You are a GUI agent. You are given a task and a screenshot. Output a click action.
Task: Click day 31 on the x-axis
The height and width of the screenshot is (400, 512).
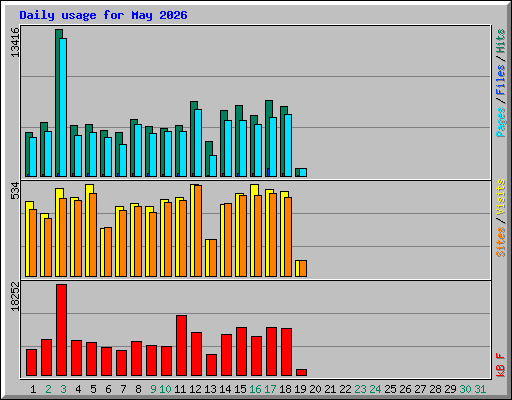[x=480, y=389]
